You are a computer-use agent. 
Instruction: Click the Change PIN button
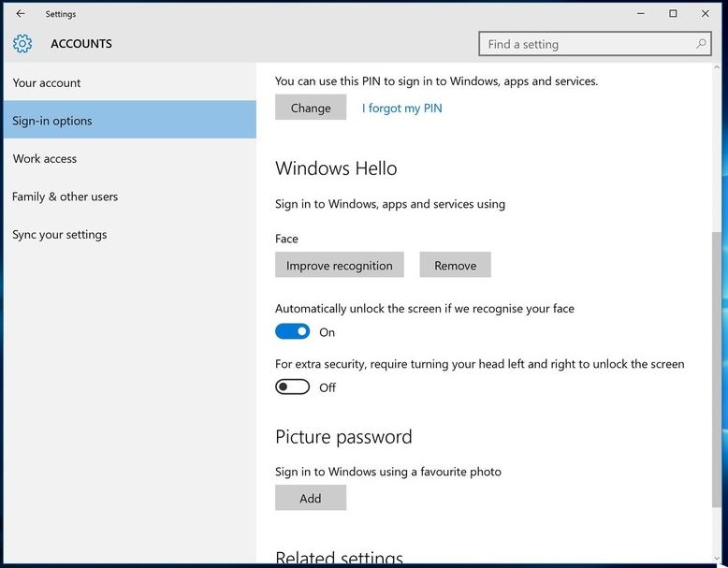click(x=311, y=108)
